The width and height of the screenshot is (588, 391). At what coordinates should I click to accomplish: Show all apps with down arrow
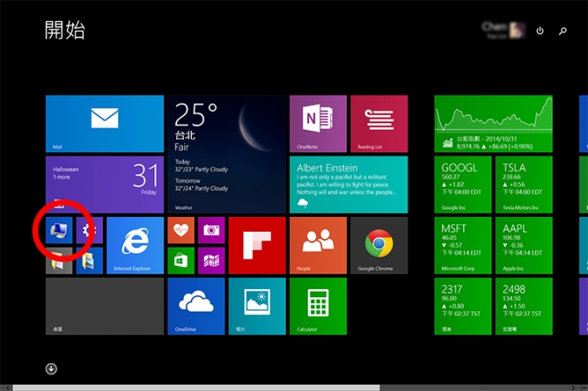pos(51,369)
